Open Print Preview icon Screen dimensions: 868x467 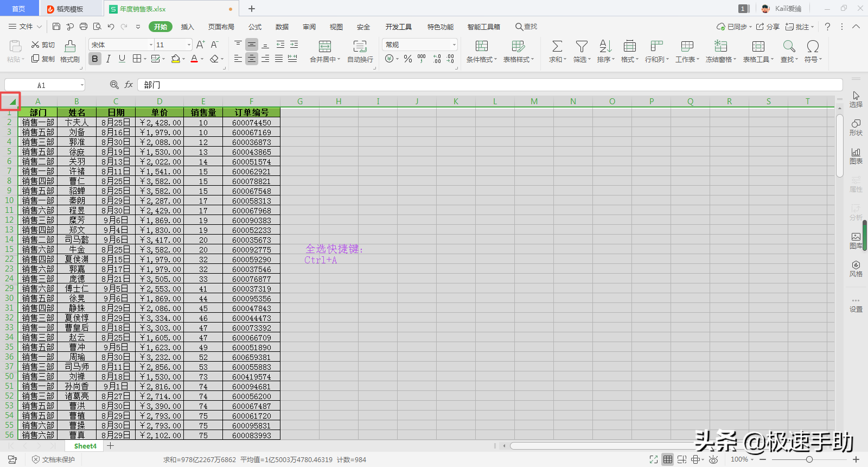[97, 27]
